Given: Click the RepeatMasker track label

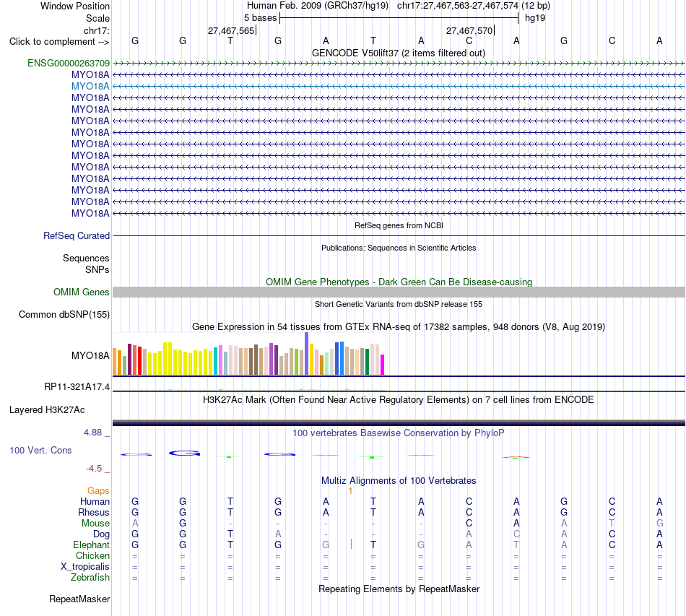Looking at the screenshot, I should click(x=79, y=599).
